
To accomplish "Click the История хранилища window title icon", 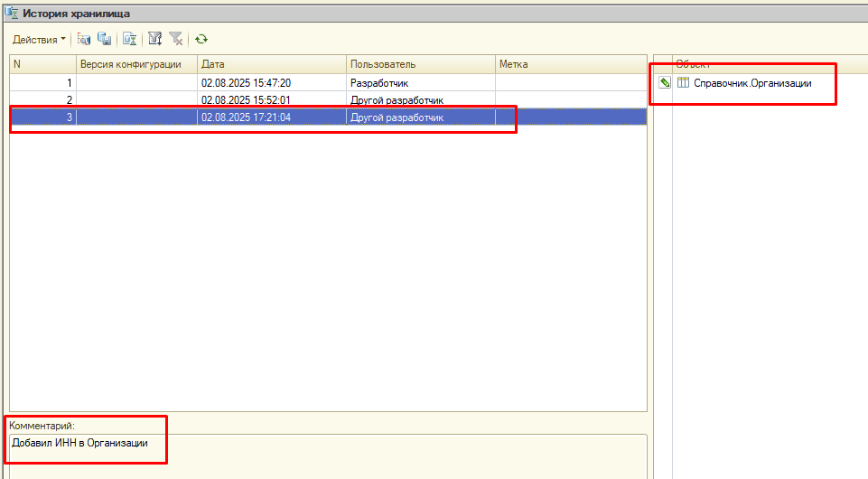I will click(x=12, y=13).
